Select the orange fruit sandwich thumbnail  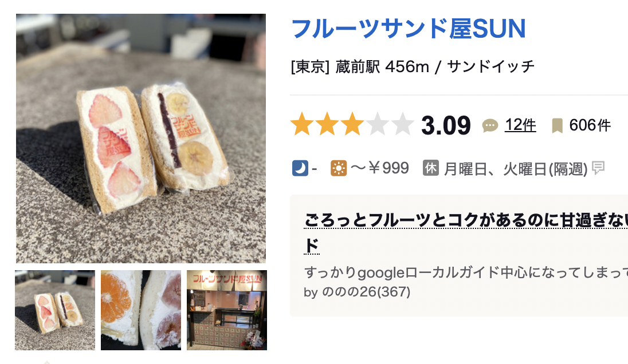140,310
